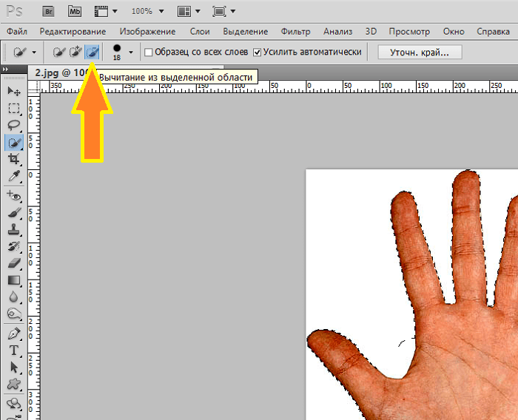Viewport: 518px width, 420px height.
Task: Select the Red Eye healing tool
Action: point(14,196)
